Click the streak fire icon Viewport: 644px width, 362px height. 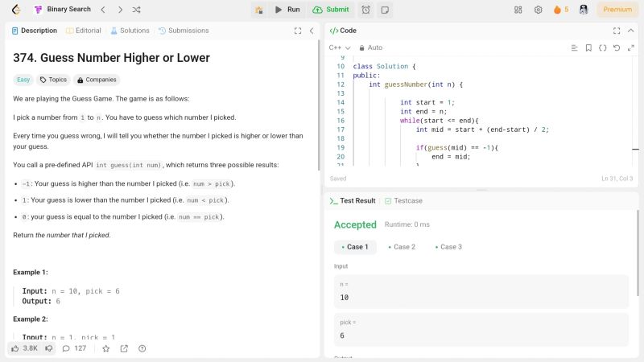coord(557,10)
